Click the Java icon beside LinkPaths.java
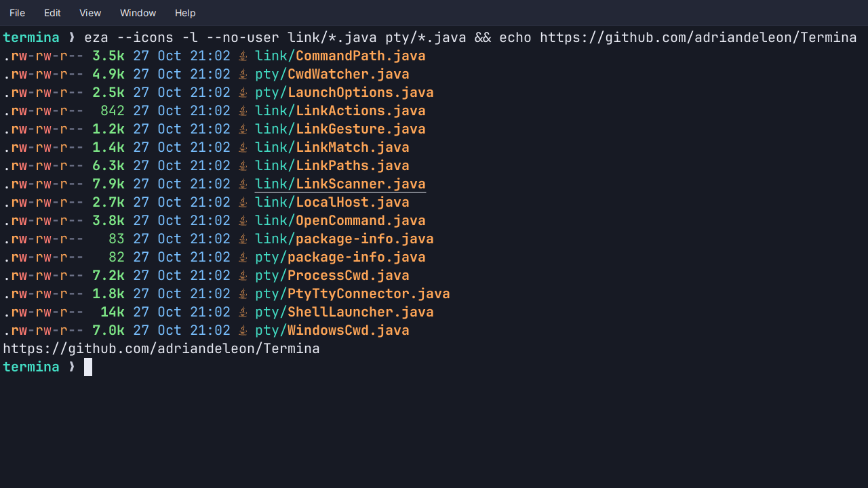The image size is (868, 488). click(x=243, y=165)
